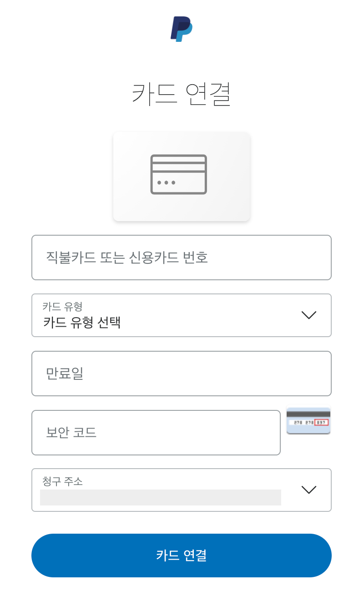Image resolution: width=364 pixels, height=596 pixels.
Task: Click the gray credit card placeholder icon
Action: click(x=179, y=175)
